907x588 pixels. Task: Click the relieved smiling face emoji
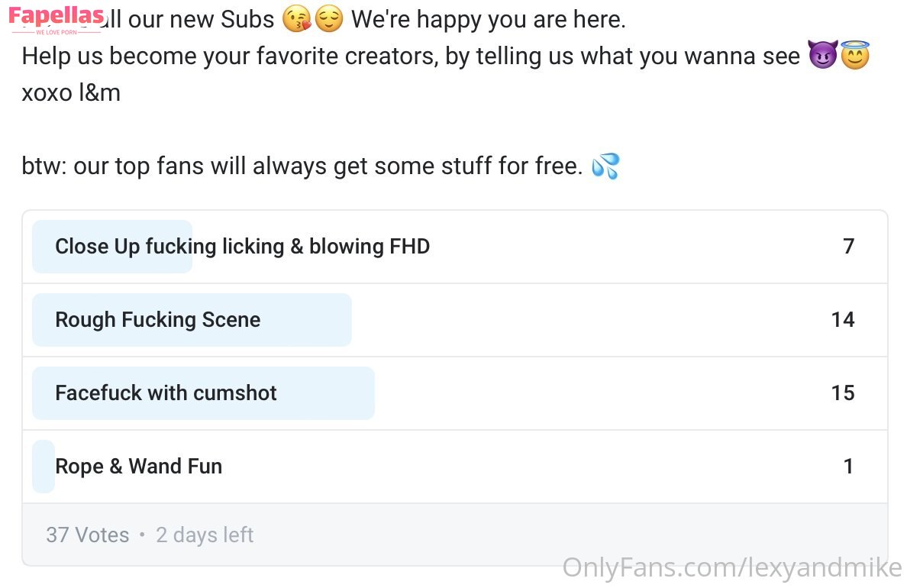tap(329, 19)
